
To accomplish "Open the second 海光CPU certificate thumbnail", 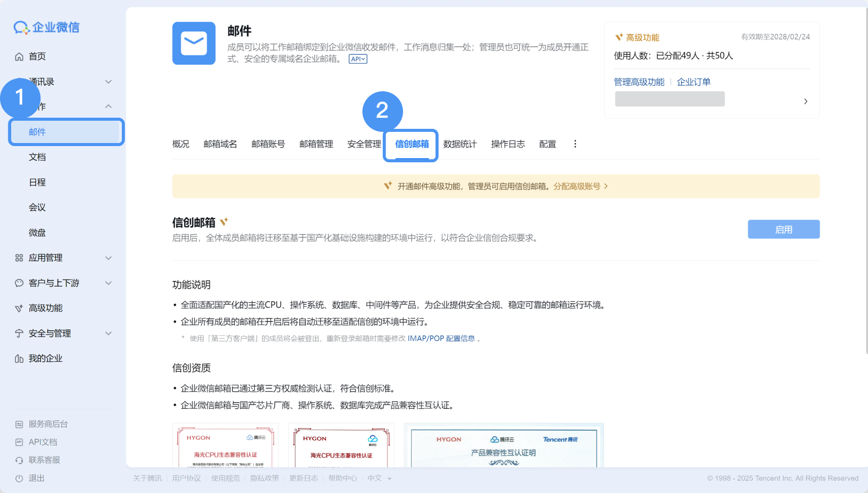I will [341, 445].
